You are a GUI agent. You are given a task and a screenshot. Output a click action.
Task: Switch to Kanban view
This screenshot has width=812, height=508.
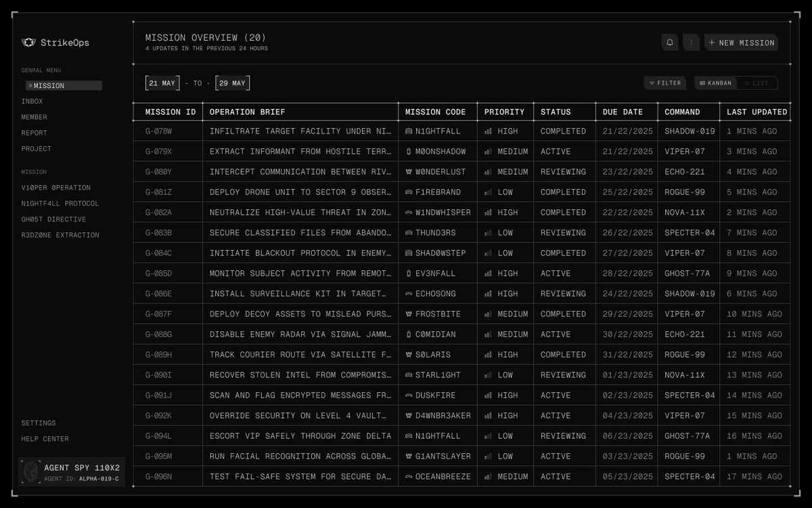[x=715, y=83]
